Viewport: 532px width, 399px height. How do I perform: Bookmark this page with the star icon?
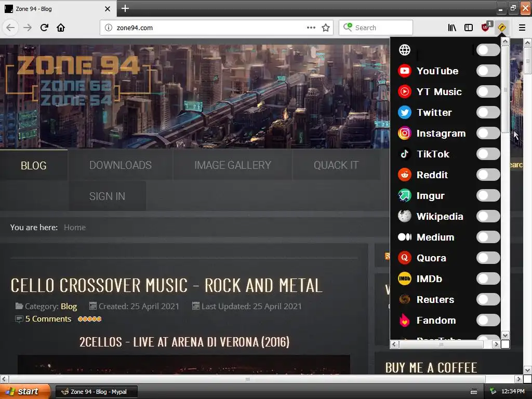tap(326, 28)
